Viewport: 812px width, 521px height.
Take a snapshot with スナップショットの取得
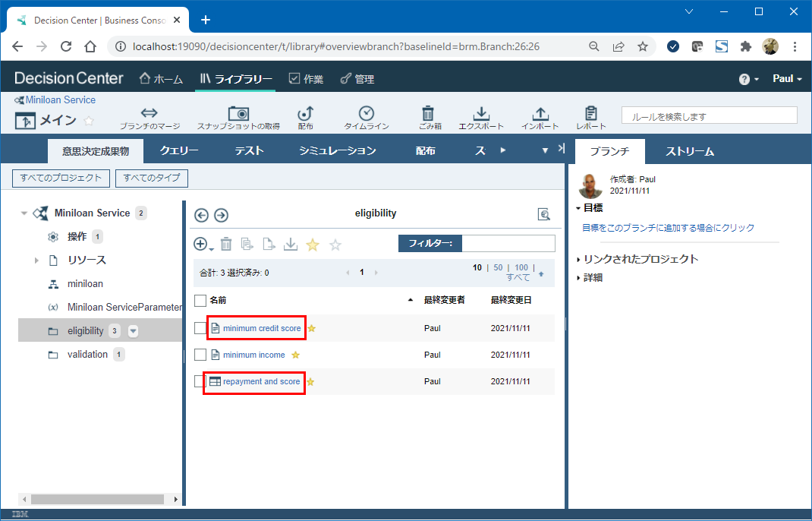(x=238, y=113)
